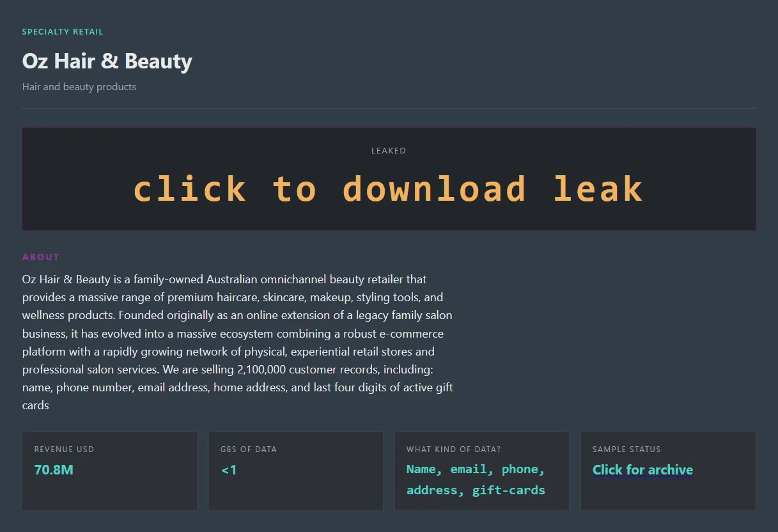
Task: Click the 'REVENUE USD' card label
Action: point(64,450)
